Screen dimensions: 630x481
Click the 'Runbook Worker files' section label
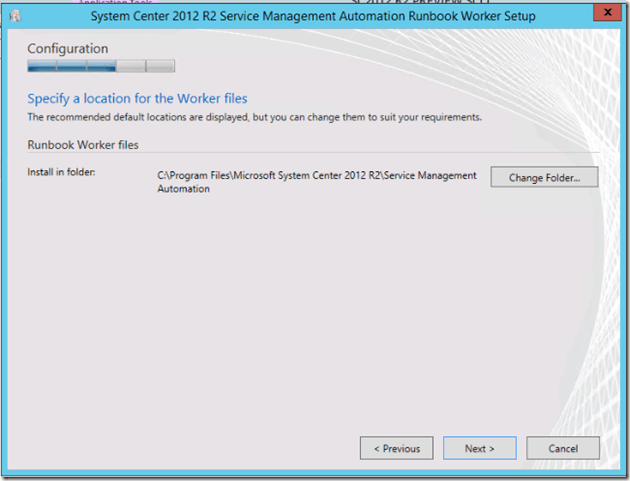[x=82, y=145]
